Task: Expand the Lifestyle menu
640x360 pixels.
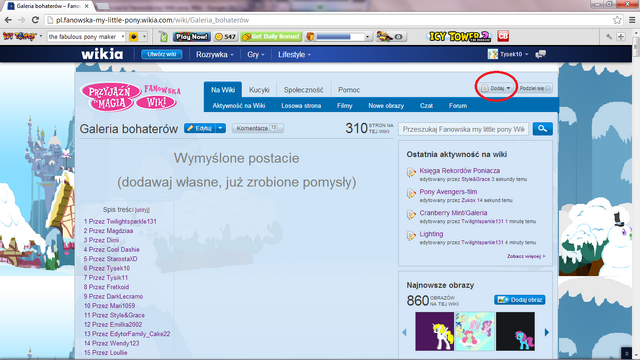Action: pos(294,54)
